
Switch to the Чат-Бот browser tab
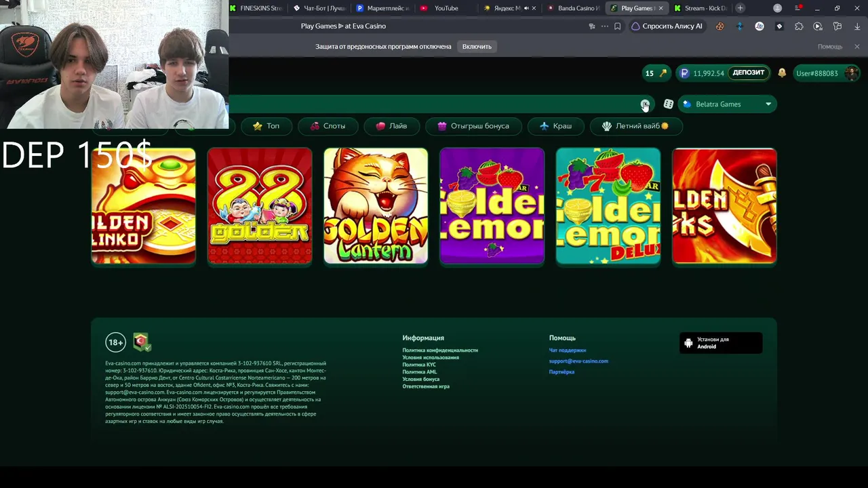point(319,8)
